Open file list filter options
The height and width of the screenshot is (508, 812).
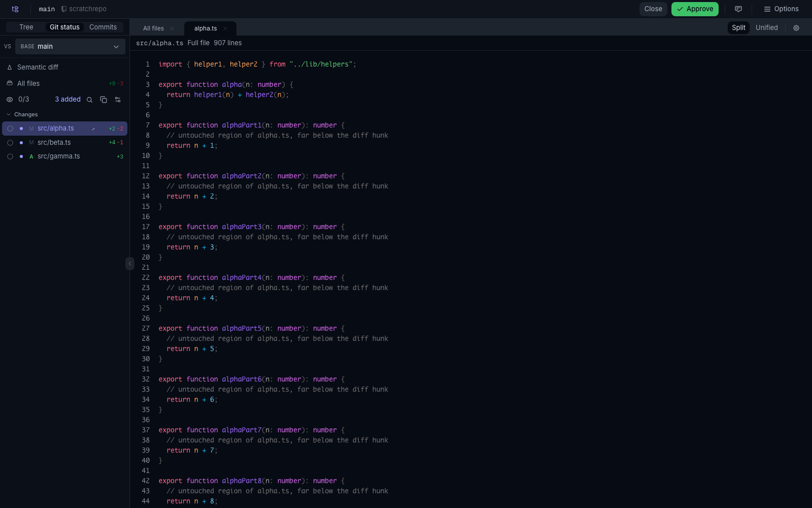point(118,100)
